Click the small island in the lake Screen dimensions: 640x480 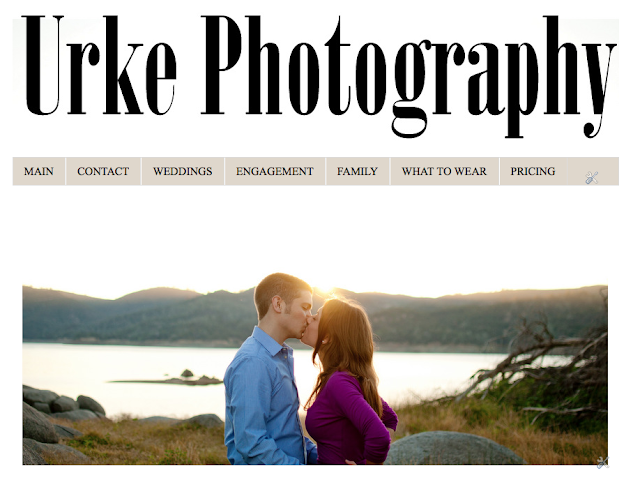coord(186,379)
